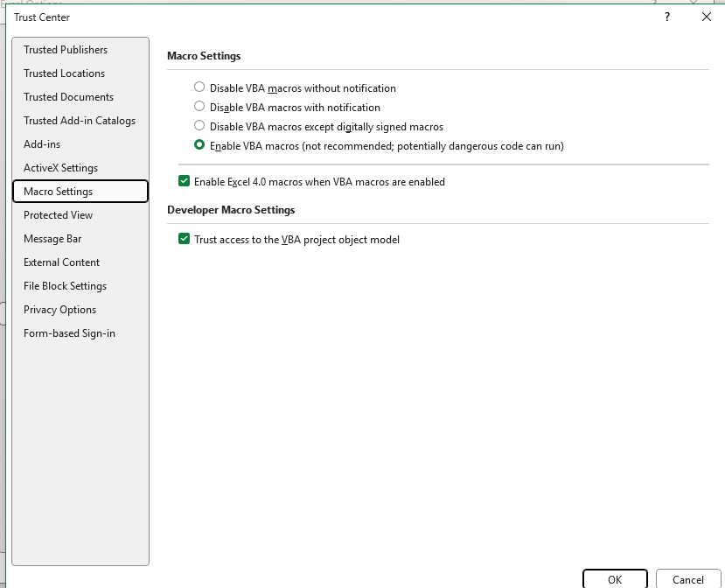Open Protected View settings
Image resolution: width=725 pixels, height=588 pixels.
(80, 214)
